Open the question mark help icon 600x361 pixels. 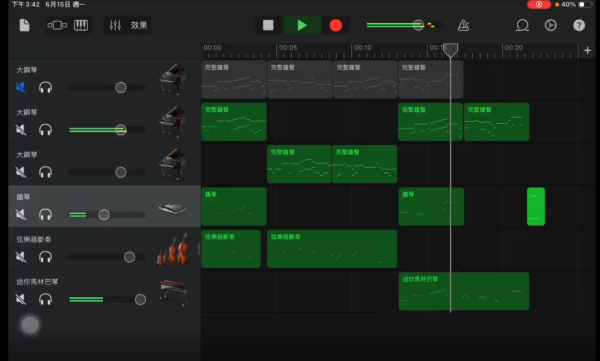click(579, 26)
